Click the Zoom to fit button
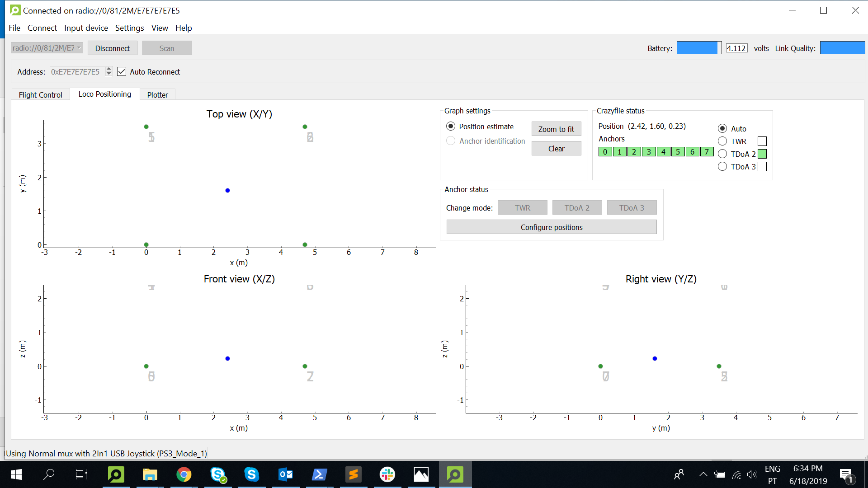This screenshot has width=868, height=488. coord(556,129)
